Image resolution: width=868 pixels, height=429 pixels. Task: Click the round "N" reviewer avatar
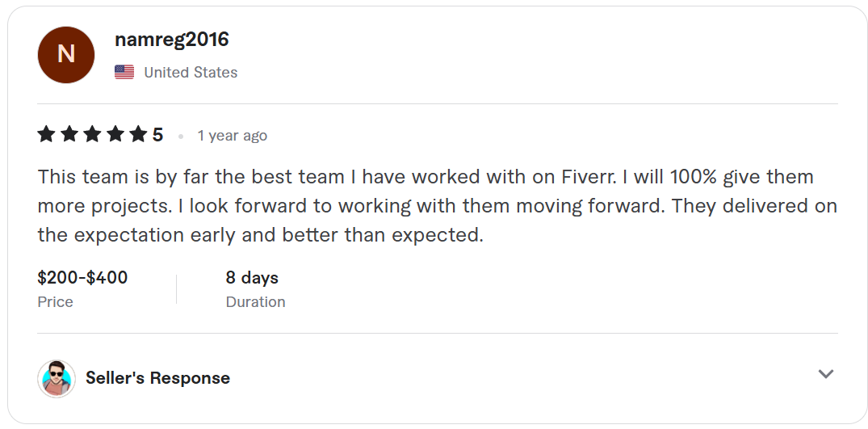click(66, 55)
